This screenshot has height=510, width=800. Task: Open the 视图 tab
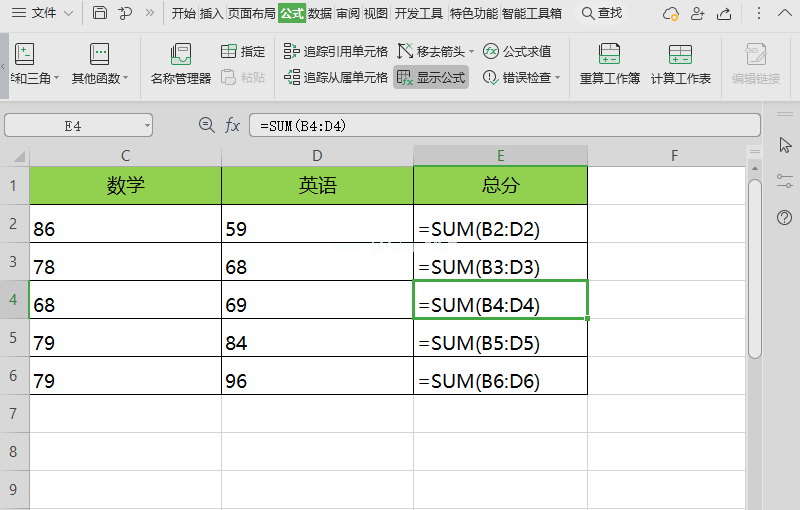point(376,13)
